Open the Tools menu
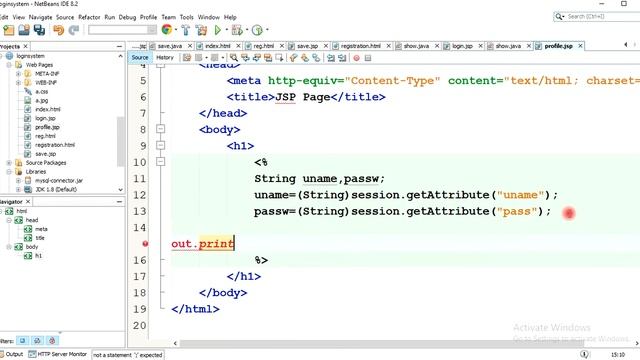 coord(187,17)
